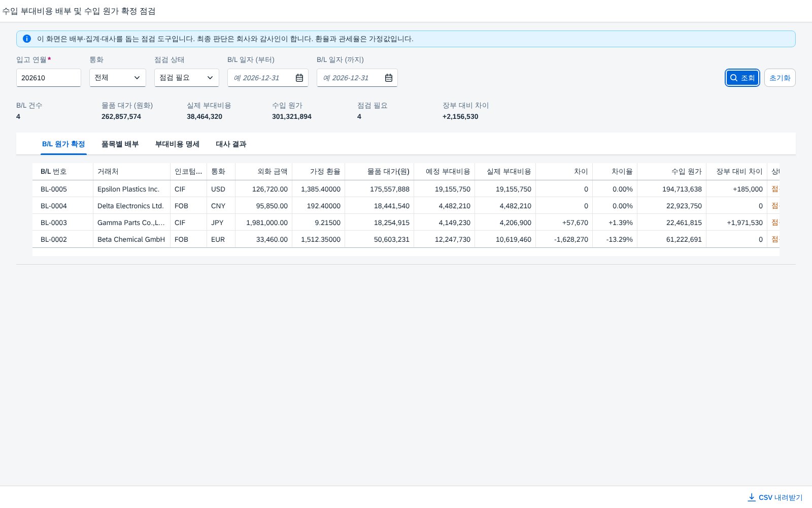This screenshot has width=812, height=508.
Task: Click the 1,385.40000 exchange rate cell
Action: click(x=319, y=189)
